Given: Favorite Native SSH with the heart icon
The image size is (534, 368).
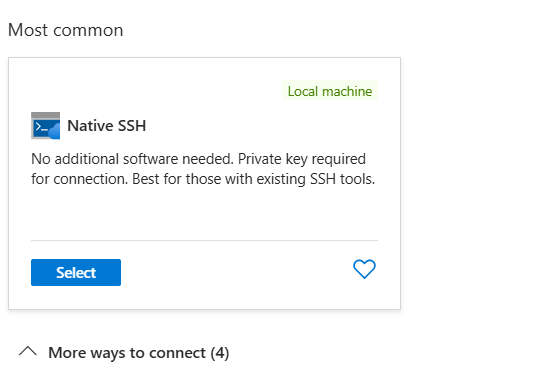Looking at the screenshot, I should [364, 269].
